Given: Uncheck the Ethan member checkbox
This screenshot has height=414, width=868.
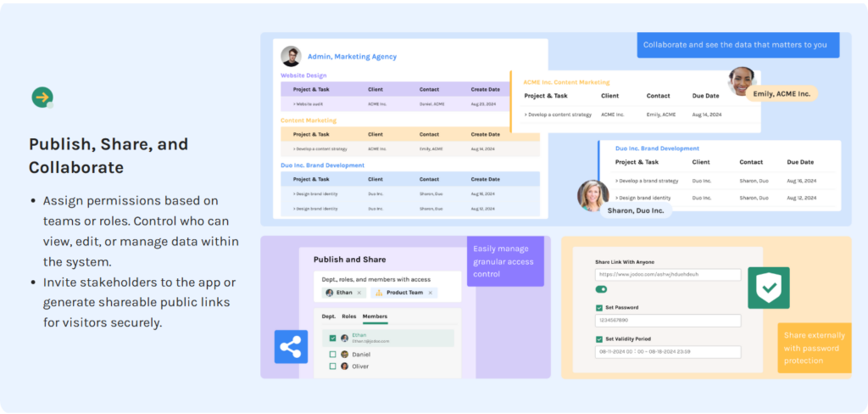Looking at the screenshot, I should (332, 338).
